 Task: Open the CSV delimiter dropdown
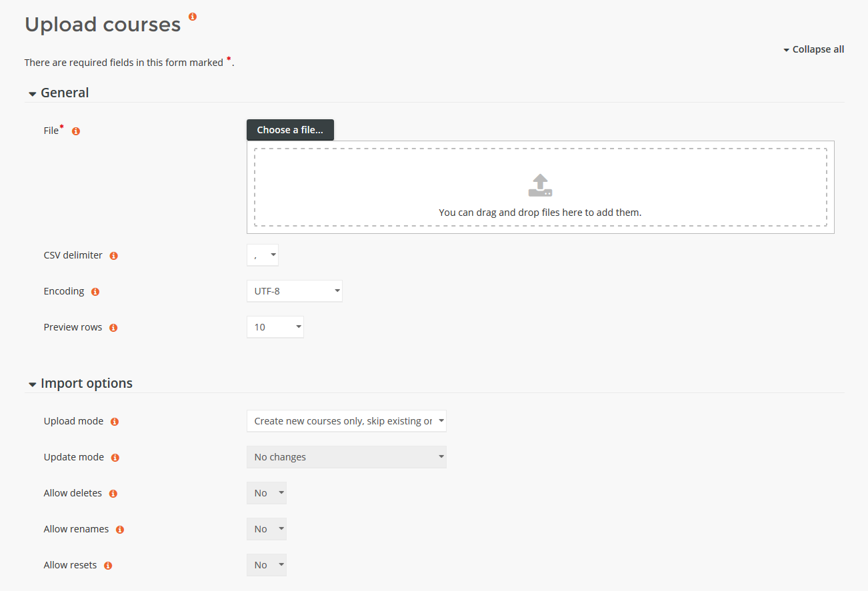click(263, 255)
